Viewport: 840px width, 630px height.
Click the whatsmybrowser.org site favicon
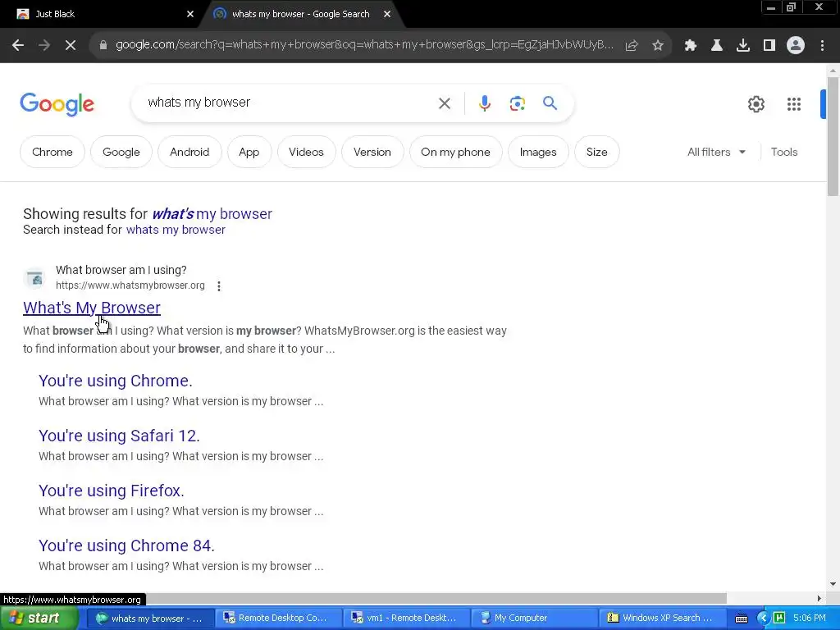tap(34, 278)
